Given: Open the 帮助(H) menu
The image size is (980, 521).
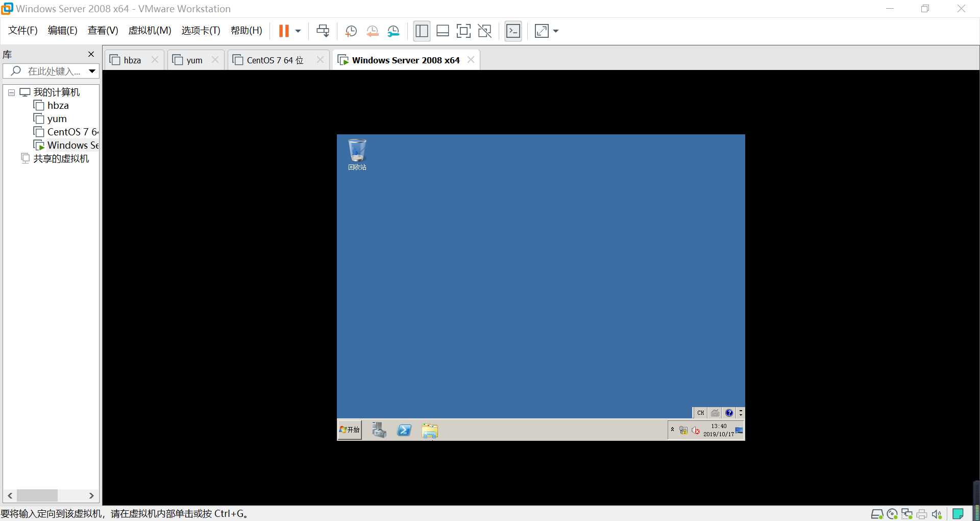Looking at the screenshot, I should [246, 31].
